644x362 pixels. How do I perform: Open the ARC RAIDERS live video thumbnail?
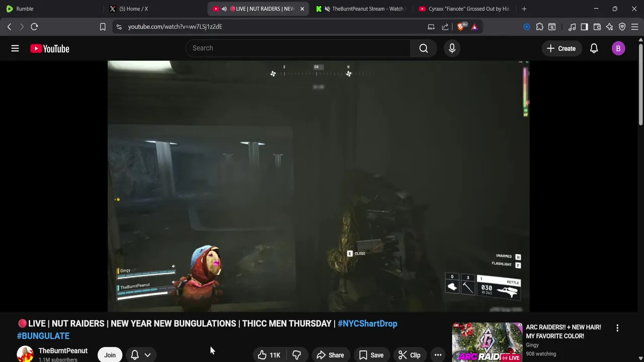487,342
